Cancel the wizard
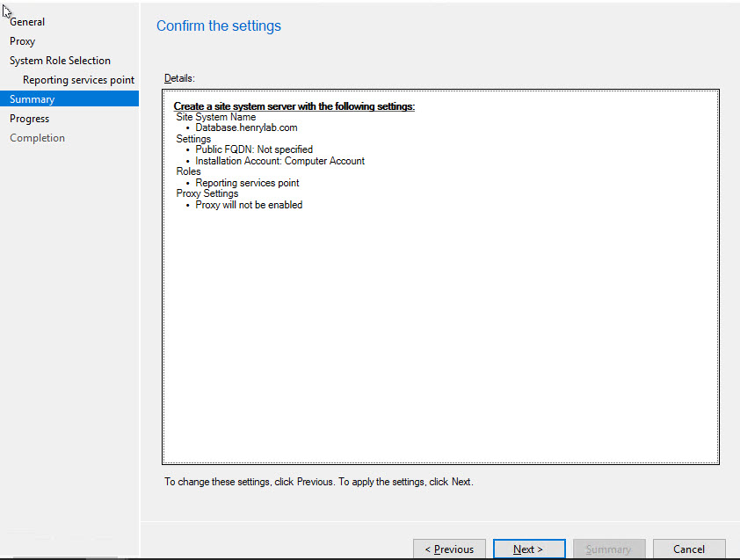This screenshot has width=740, height=560. [689, 549]
